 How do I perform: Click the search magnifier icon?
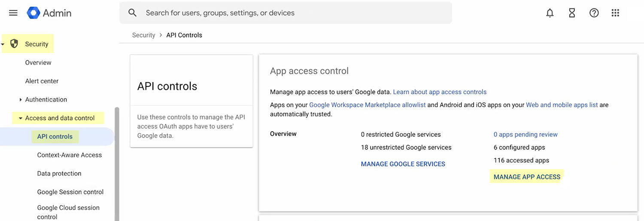pos(133,13)
